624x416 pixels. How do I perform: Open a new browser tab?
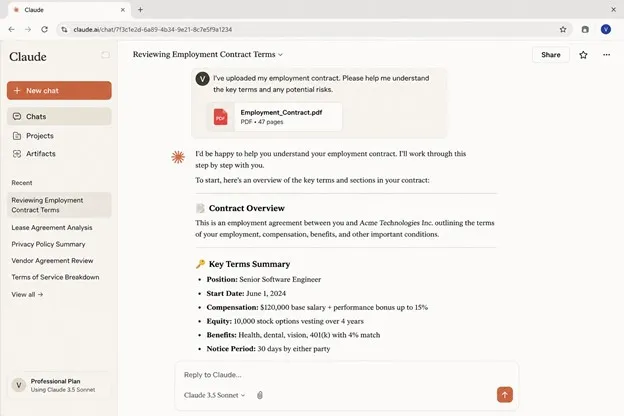tap(140, 10)
